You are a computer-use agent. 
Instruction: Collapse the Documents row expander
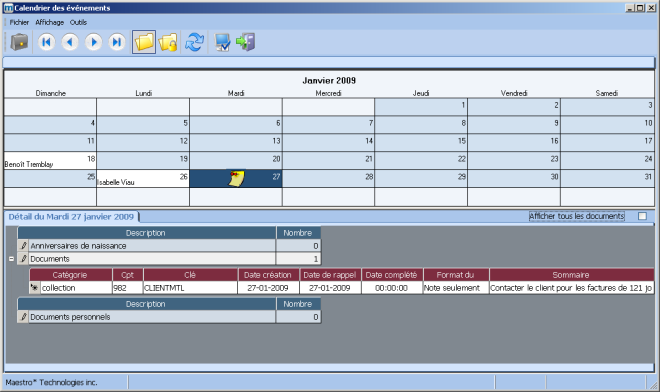[x=11, y=259]
